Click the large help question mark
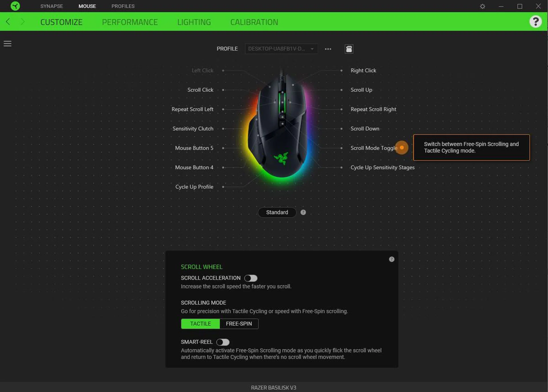The height and width of the screenshot is (392, 548). click(x=535, y=22)
